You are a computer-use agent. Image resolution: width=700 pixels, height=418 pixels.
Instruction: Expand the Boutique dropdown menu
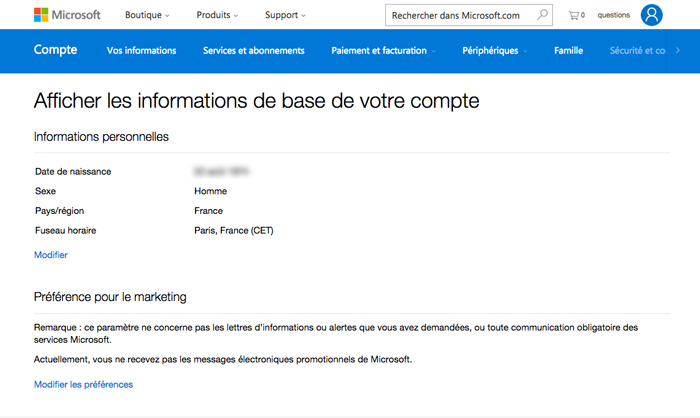click(x=146, y=15)
